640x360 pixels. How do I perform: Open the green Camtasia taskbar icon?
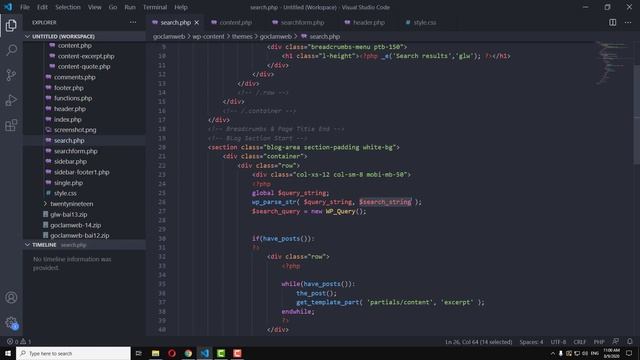point(221,353)
